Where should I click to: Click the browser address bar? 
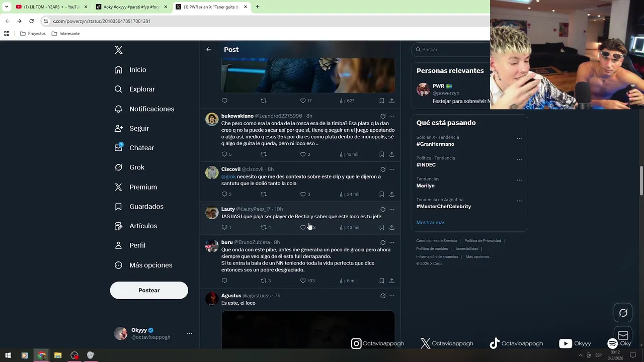coord(264,21)
